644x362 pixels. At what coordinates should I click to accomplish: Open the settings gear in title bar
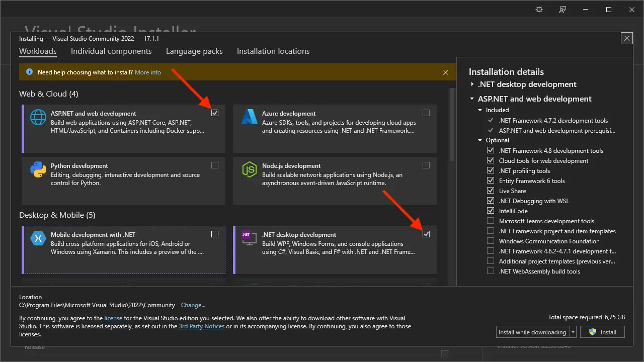539,10
